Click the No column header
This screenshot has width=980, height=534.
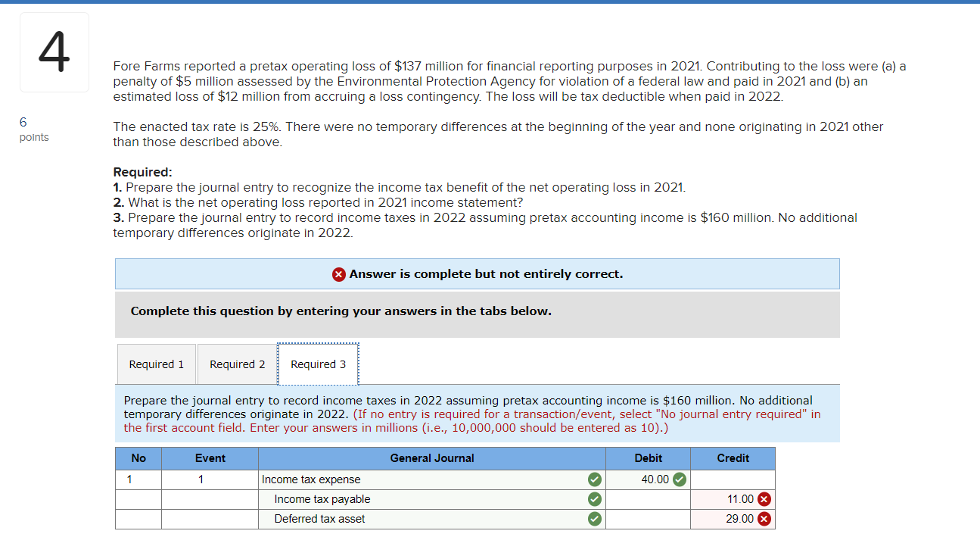coord(138,458)
